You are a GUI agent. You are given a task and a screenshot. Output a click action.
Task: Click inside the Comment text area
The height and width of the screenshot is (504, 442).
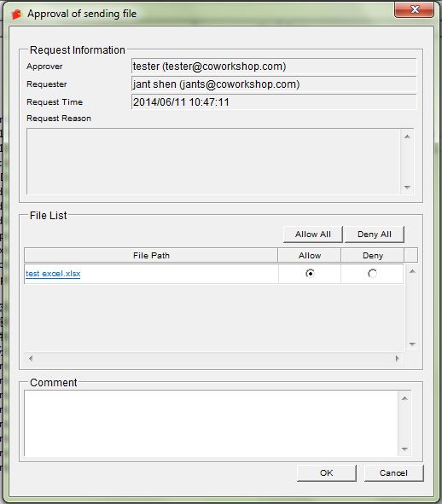(211, 423)
